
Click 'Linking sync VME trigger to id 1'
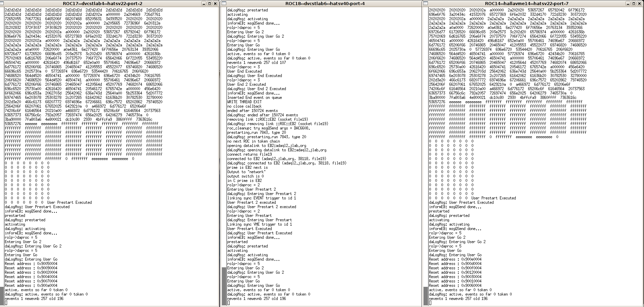pyautogui.click(x=260, y=224)
